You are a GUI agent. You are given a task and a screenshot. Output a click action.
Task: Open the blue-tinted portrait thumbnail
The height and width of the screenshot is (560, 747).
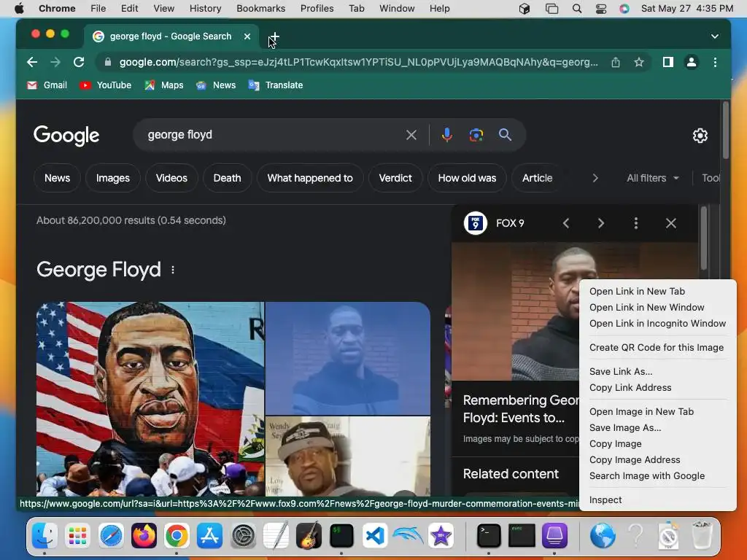click(348, 359)
